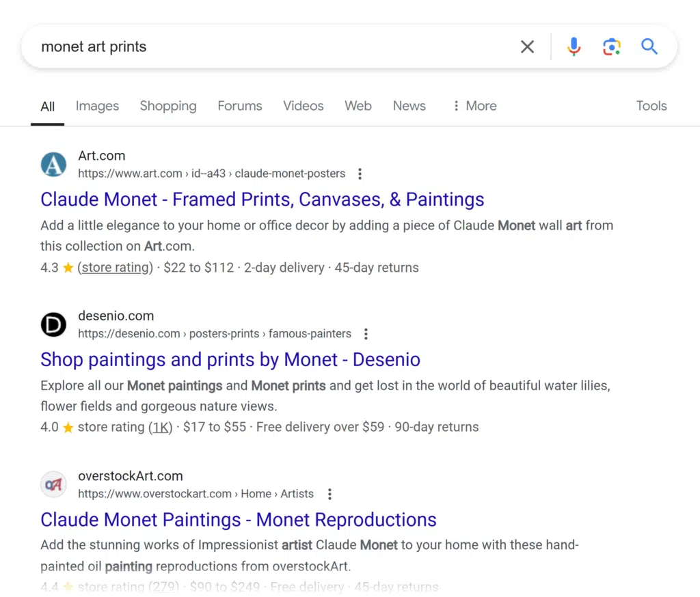Switch to the Images tab
This screenshot has height=597, width=700.
pyautogui.click(x=97, y=106)
